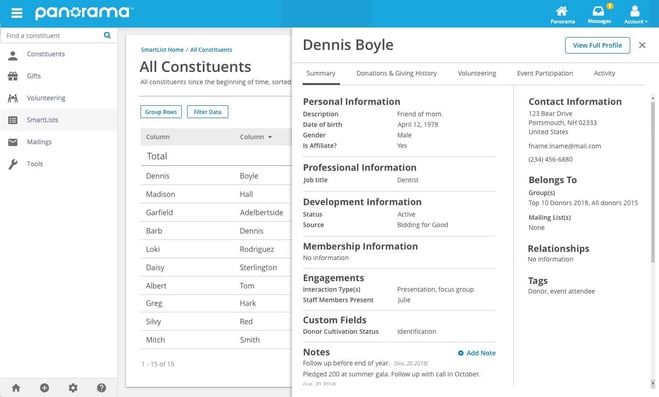This screenshot has width=659, height=397.
Task: Open the Account dropdown menu
Action: point(635,14)
